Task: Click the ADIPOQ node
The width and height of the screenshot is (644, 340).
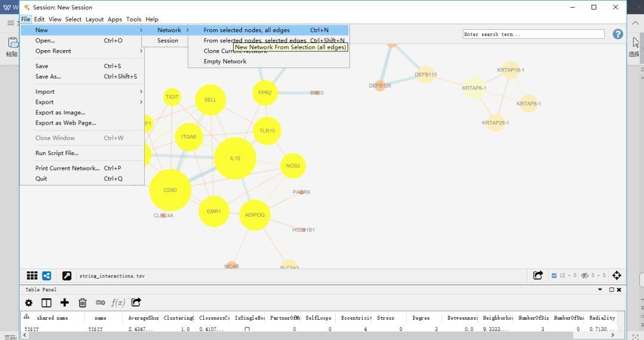Action: (255, 215)
